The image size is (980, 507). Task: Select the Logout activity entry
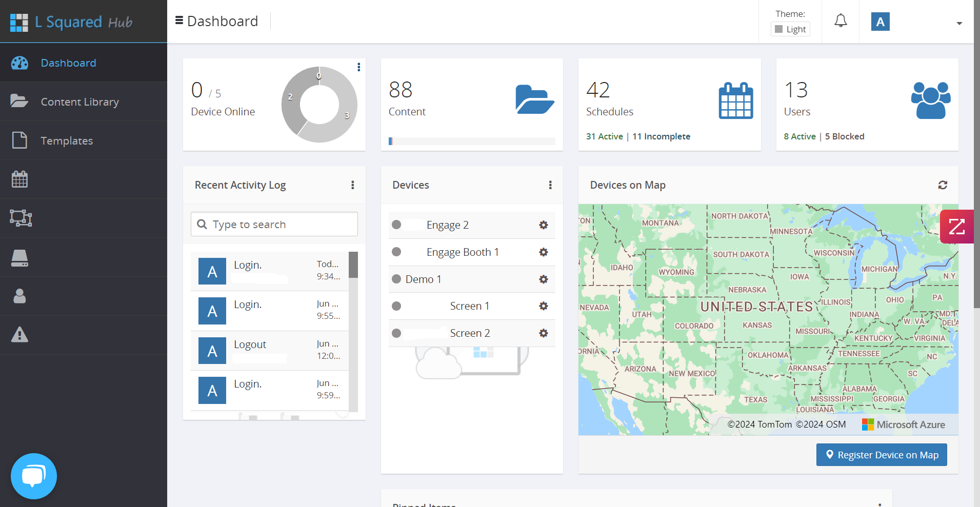click(x=270, y=351)
